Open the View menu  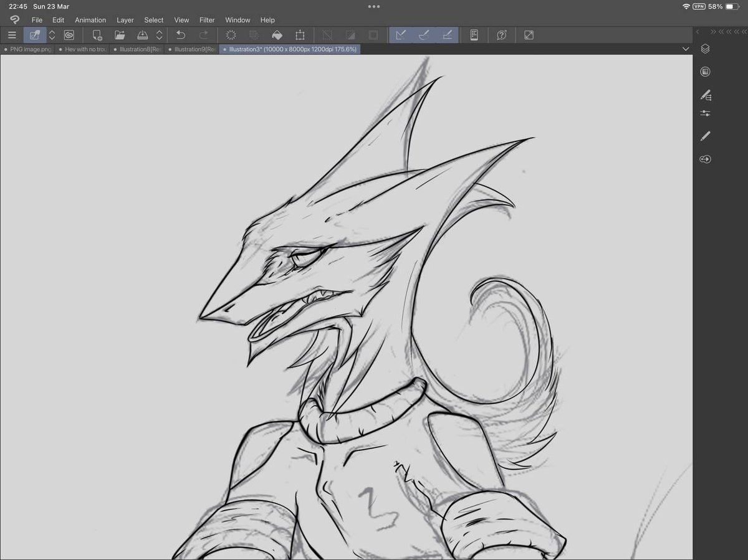point(181,20)
